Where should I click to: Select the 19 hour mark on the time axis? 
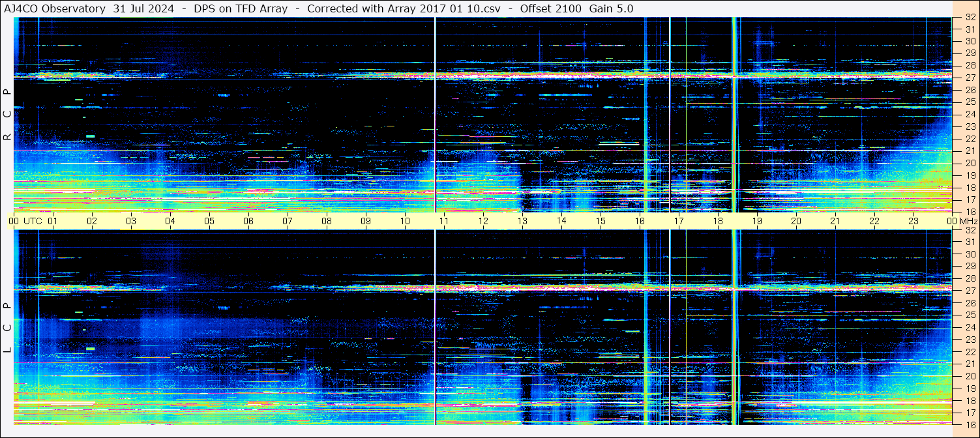757,221
